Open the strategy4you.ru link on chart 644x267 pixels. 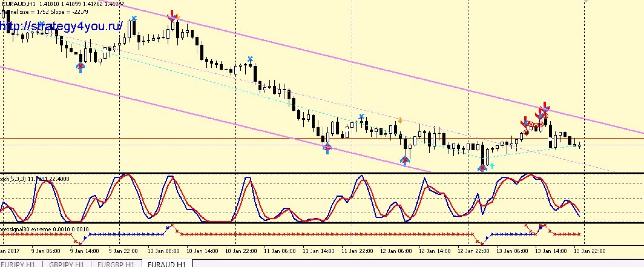coord(61,26)
